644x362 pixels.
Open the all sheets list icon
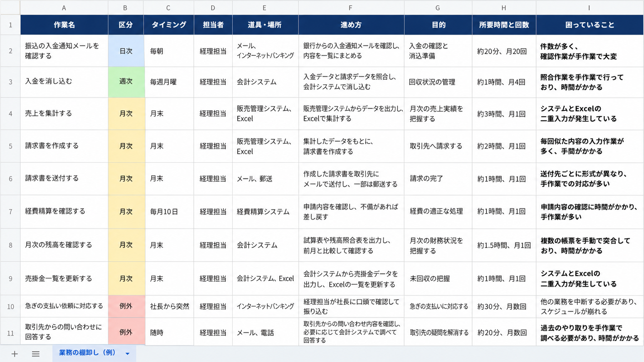coord(35,354)
